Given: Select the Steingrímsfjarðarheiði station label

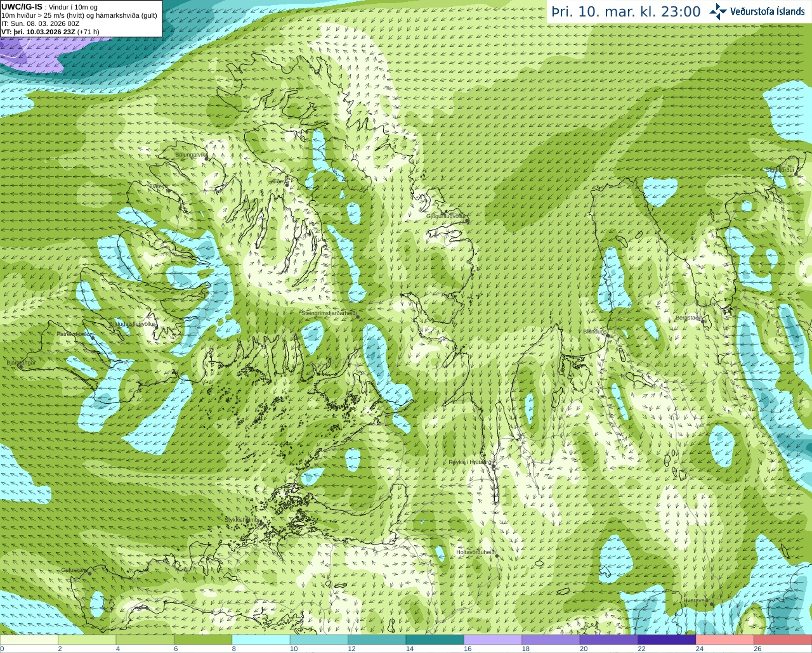Looking at the screenshot, I should click(328, 313).
